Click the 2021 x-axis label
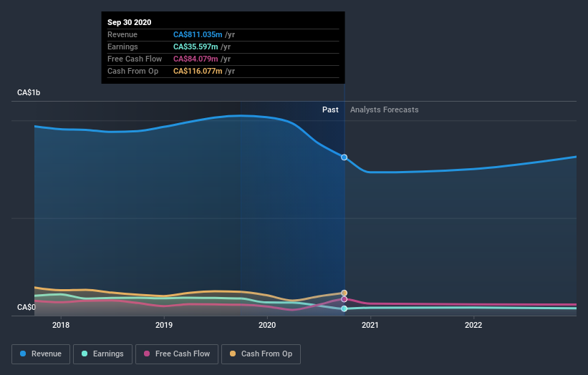The height and width of the screenshot is (375, 588). coord(370,325)
